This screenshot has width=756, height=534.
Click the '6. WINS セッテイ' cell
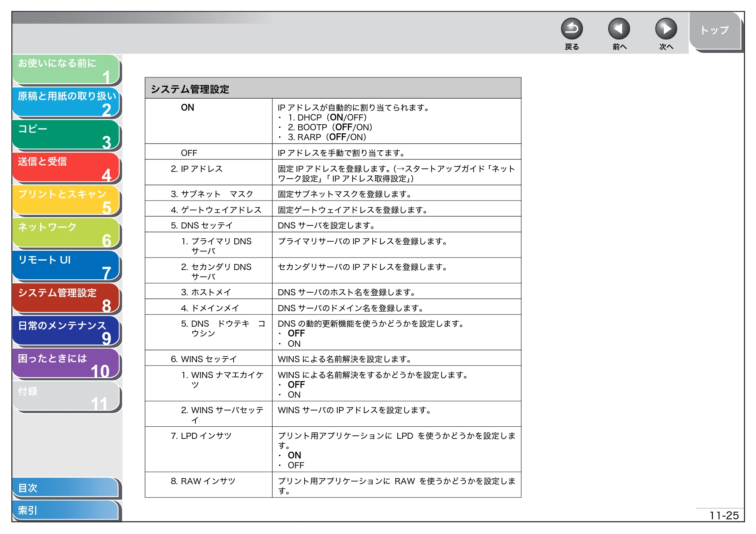click(x=208, y=358)
